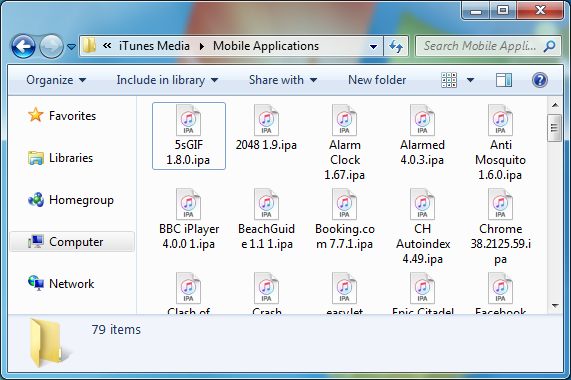571x380 pixels.
Task: Click the 'CH Autoindex 4.49.ipa' file name
Action: click(423, 244)
